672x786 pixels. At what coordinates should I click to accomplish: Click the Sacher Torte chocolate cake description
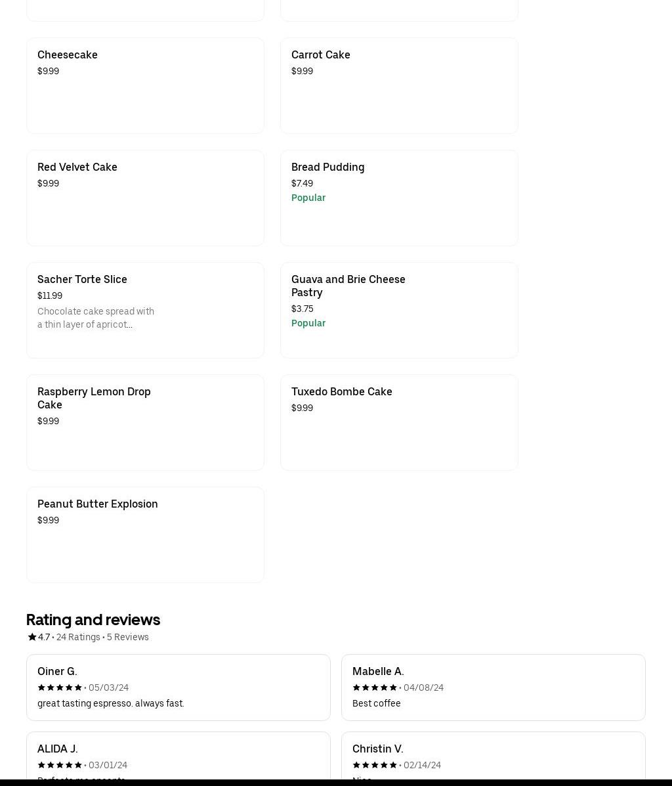coord(96,318)
